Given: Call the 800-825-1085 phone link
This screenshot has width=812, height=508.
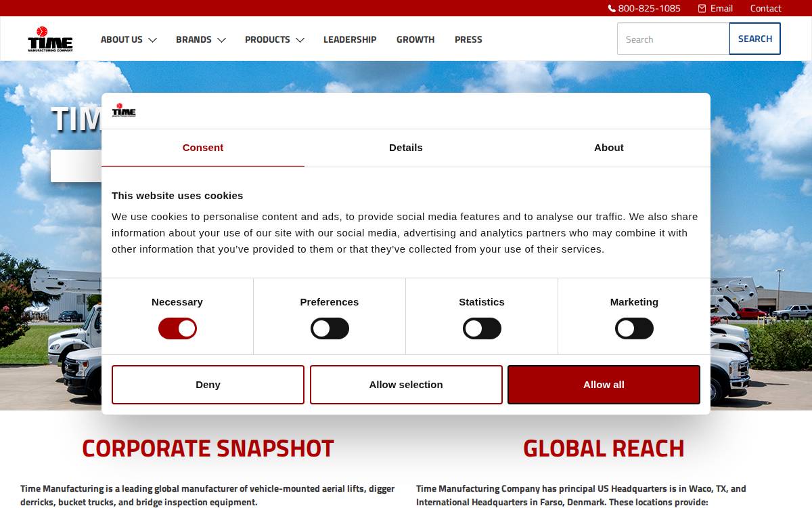Looking at the screenshot, I should (649, 8).
